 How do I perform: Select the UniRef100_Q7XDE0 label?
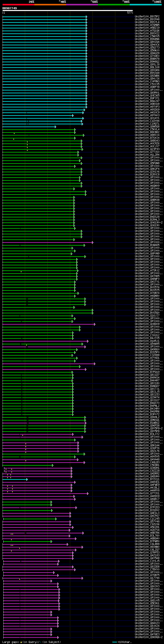(x=147, y=56)
